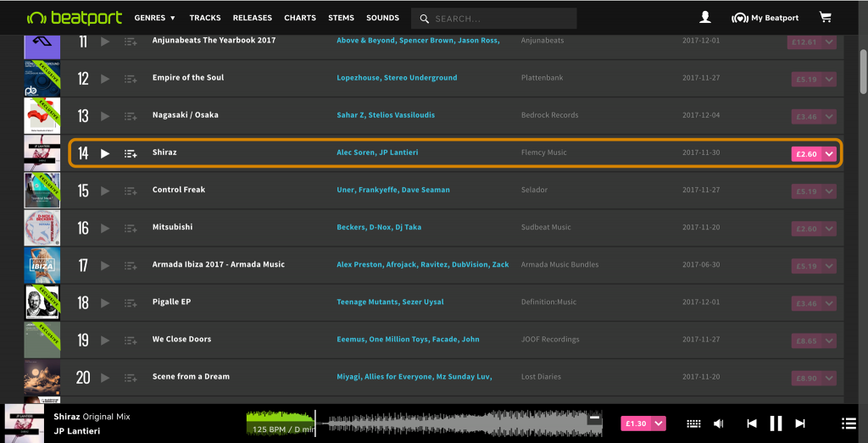Play Control Freak release
Image resolution: width=868 pixels, height=443 pixels.
pos(105,191)
